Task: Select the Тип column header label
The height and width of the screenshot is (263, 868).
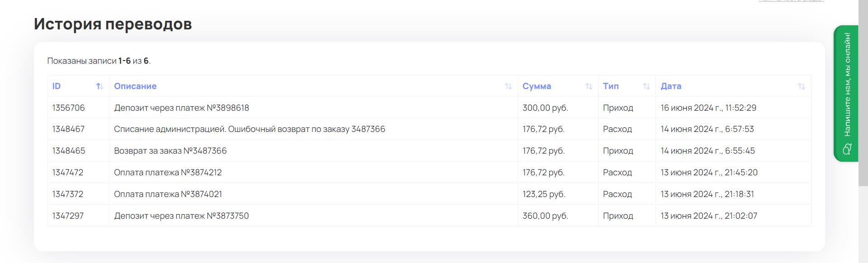Action: tap(611, 86)
